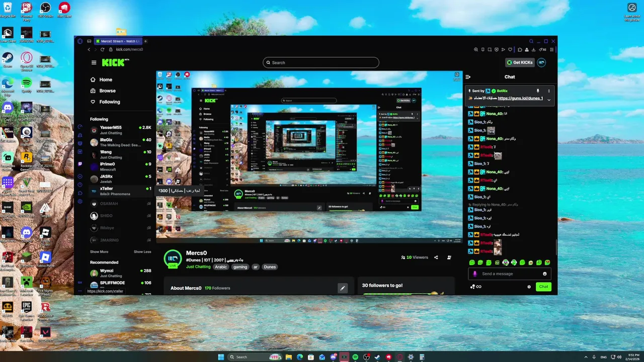Open Recycle Bin on desktop
The height and width of the screenshot is (362, 644).
pyautogui.click(x=8, y=10)
